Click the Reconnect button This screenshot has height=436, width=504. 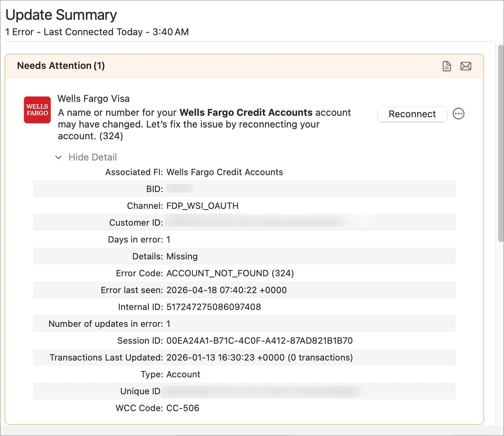click(412, 114)
